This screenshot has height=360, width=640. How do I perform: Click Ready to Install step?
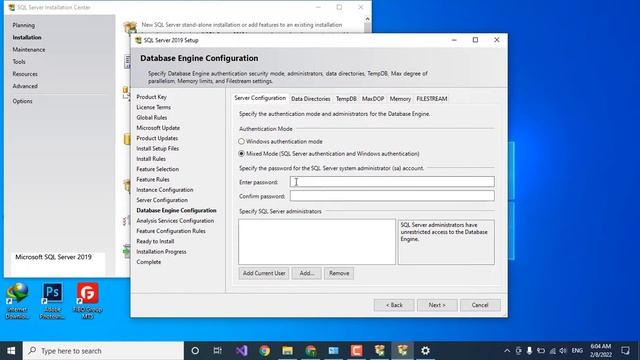click(155, 242)
